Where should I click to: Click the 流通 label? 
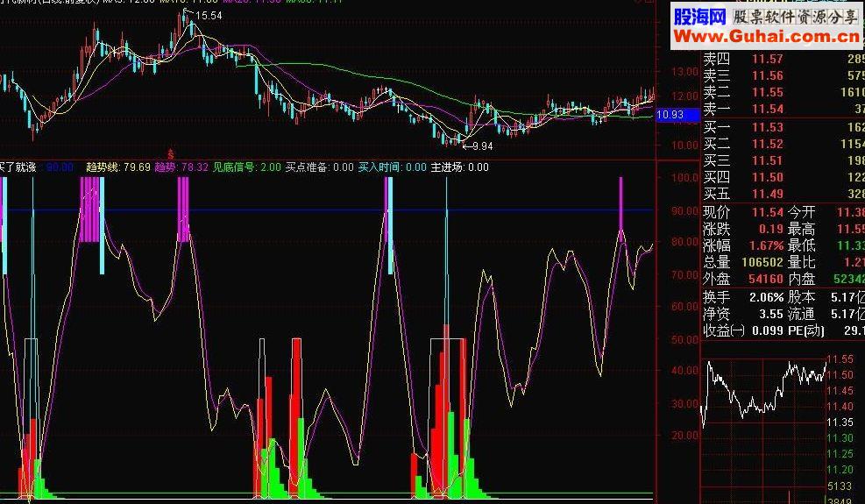pos(802,314)
